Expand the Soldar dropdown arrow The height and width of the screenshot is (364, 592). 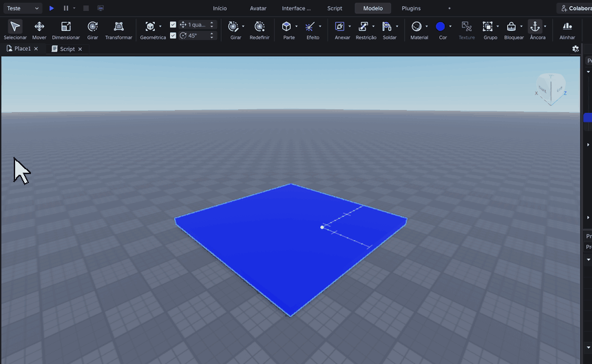(397, 26)
